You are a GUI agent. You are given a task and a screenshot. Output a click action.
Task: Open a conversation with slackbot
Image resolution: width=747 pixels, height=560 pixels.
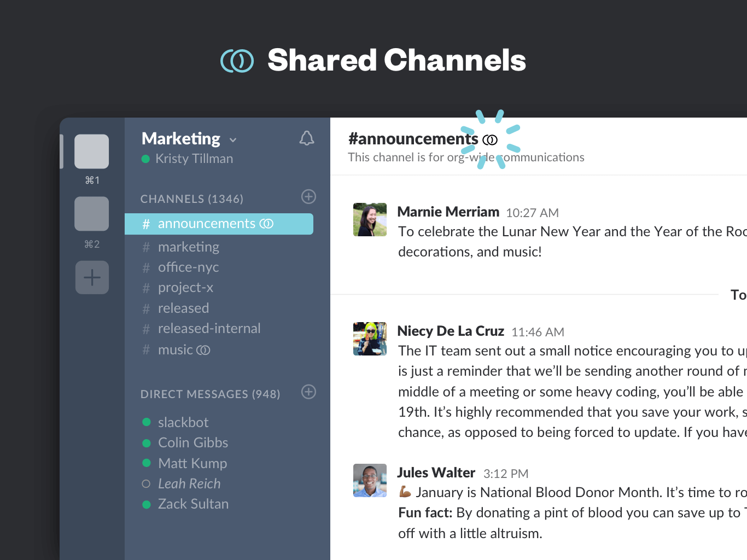point(183,422)
